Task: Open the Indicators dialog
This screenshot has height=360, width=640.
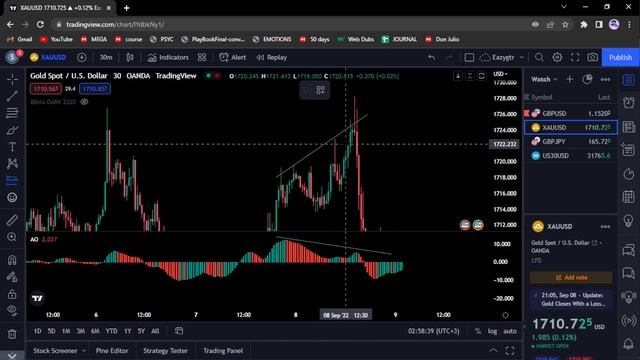Action: point(168,58)
